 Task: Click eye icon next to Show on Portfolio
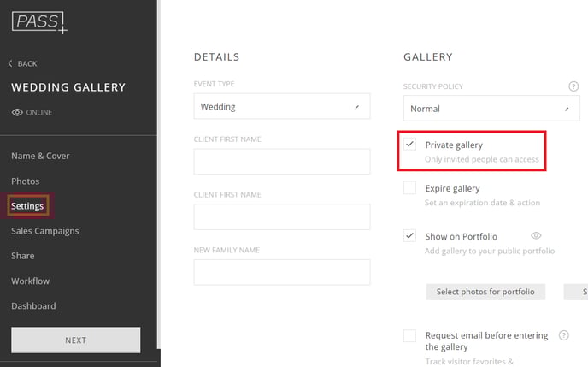(x=536, y=235)
